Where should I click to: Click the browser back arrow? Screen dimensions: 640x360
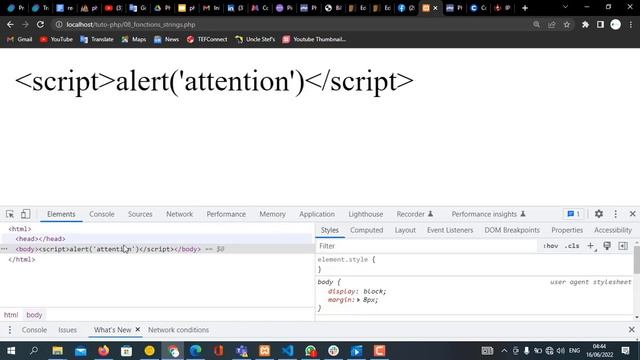(x=10, y=24)
